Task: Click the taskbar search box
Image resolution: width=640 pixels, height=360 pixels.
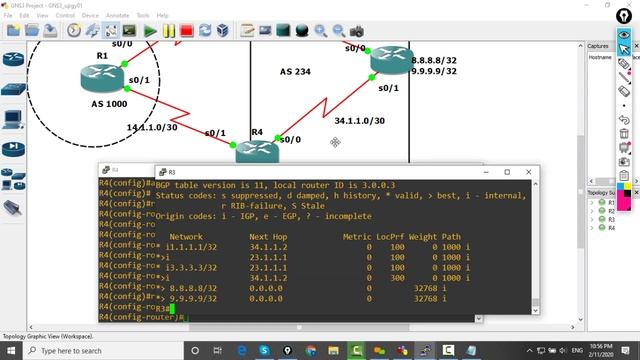Action: coord(103,351)
